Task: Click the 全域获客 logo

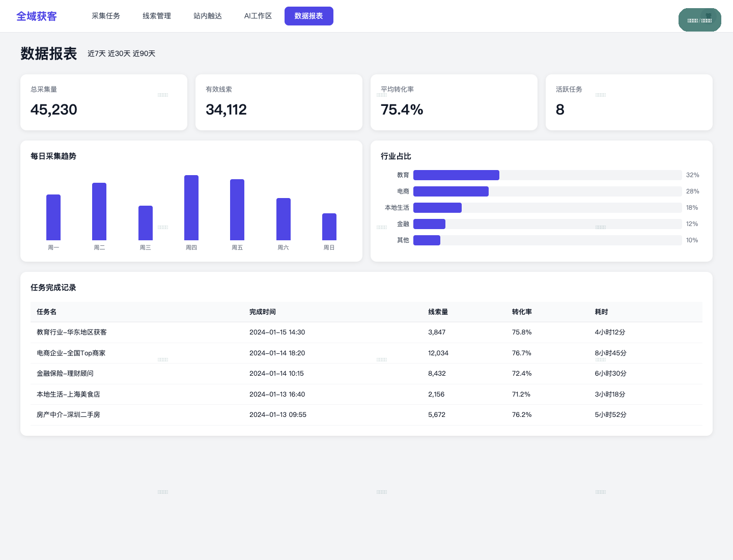Action: (x=37, y=16)
